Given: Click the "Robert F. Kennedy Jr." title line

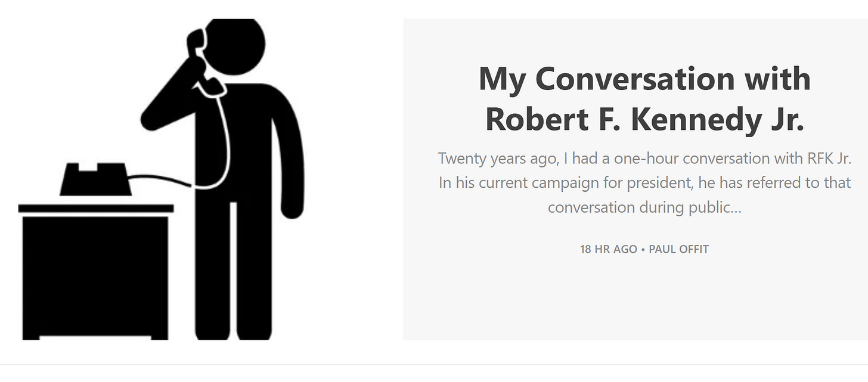Looking at the screenshot, I should pos(644,119).
